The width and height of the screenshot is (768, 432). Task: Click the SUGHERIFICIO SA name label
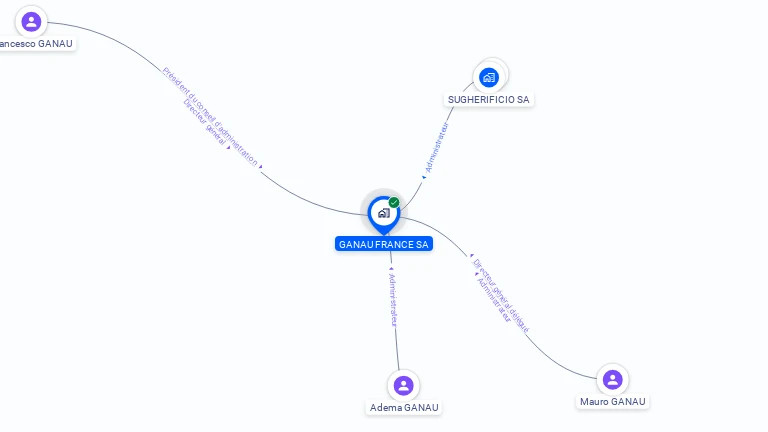coord(489,99)
